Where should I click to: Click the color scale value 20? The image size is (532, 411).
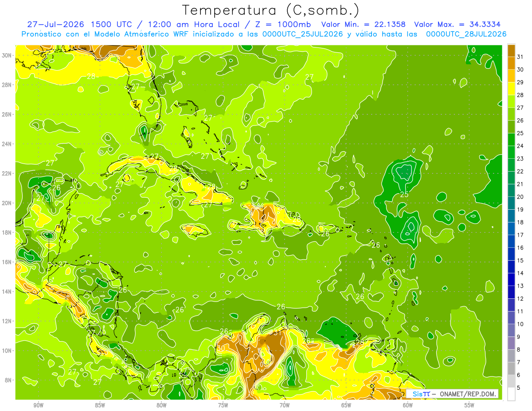(x=520, y=197)
